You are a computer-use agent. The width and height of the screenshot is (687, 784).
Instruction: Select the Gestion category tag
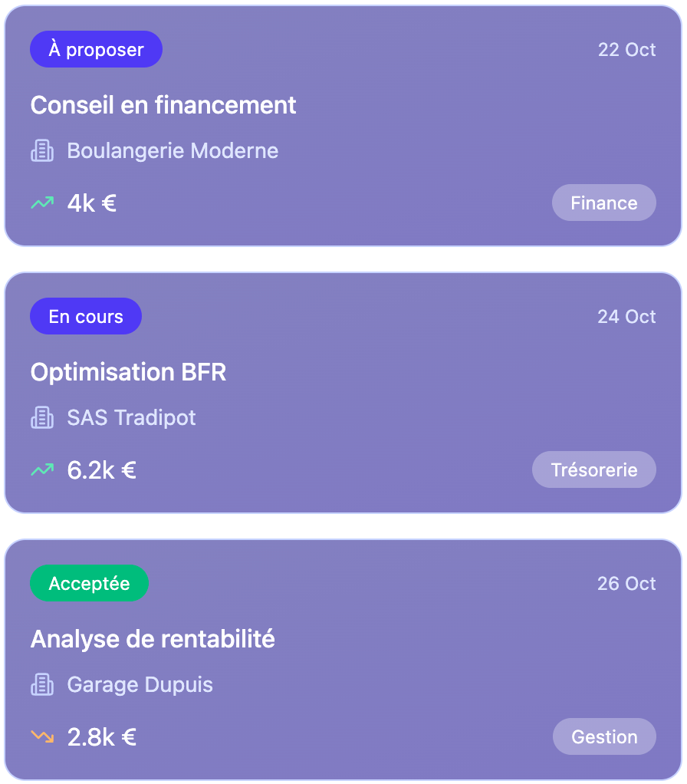tap(604, 737)
